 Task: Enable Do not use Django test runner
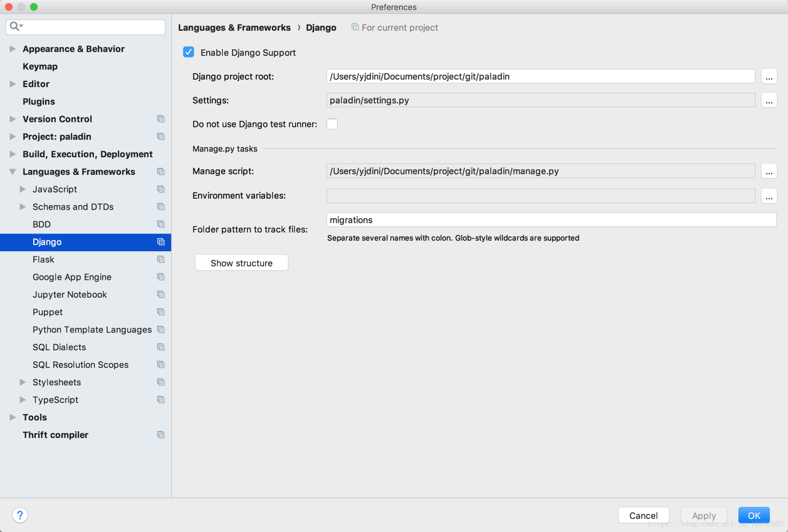click(333, 124)
